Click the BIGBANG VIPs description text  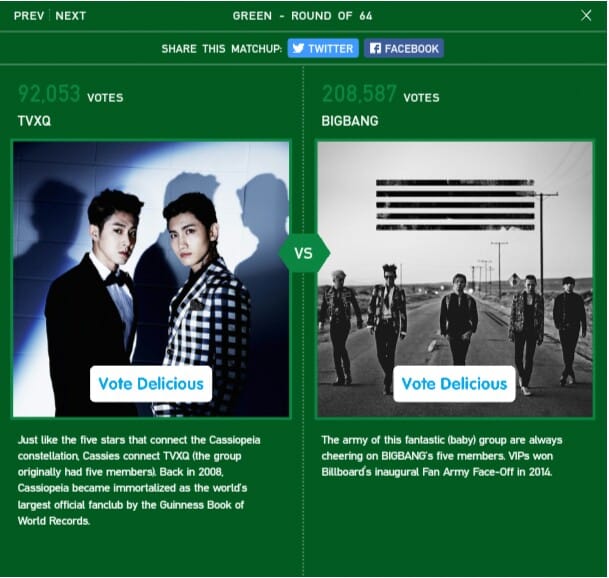click(x=442, y=456)
